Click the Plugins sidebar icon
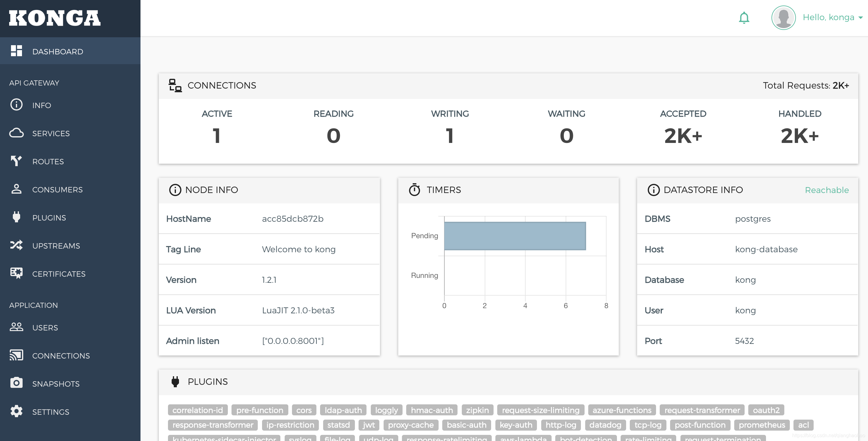The image size is (868, 441). tap(17, 217)
